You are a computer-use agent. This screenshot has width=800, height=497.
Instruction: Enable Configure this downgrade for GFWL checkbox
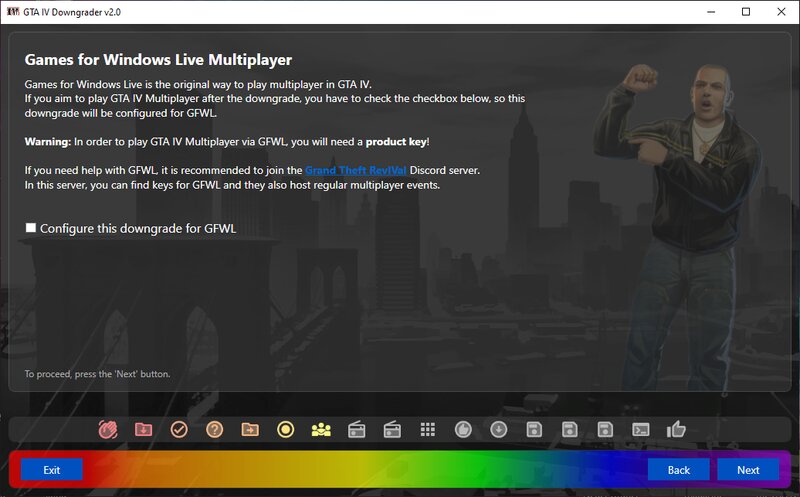[x=31, y=228]
